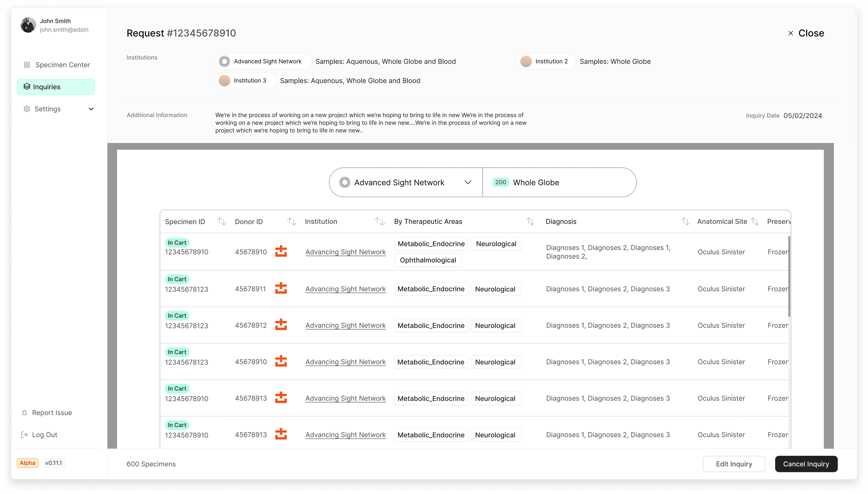This screenshot has width=868, height=494.
Task: Sort the Diagnosis column
Action: [x=685, y=221]
